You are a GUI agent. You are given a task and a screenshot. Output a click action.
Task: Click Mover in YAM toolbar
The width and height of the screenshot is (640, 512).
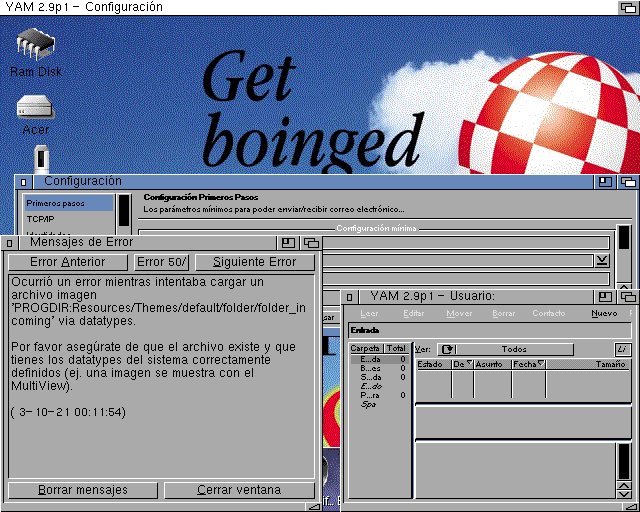click(459, 314)
